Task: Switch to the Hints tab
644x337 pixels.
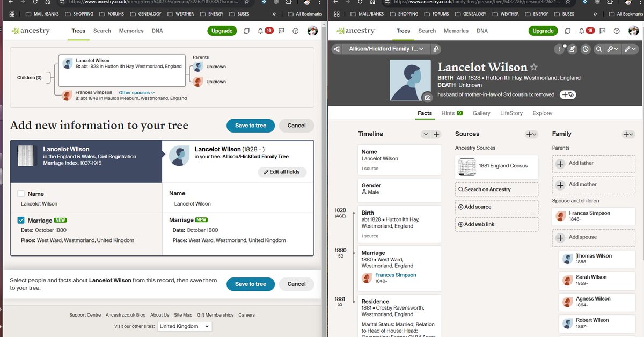Action: pos(452,113)
